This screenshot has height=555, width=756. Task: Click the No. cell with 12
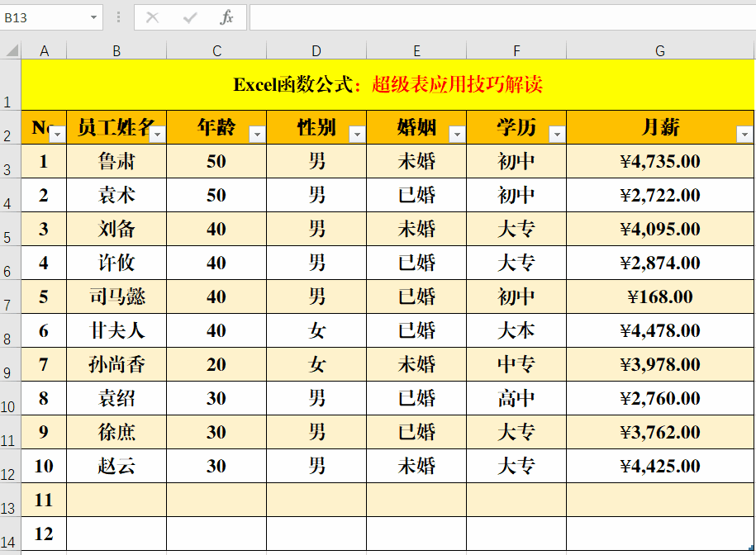44,534
